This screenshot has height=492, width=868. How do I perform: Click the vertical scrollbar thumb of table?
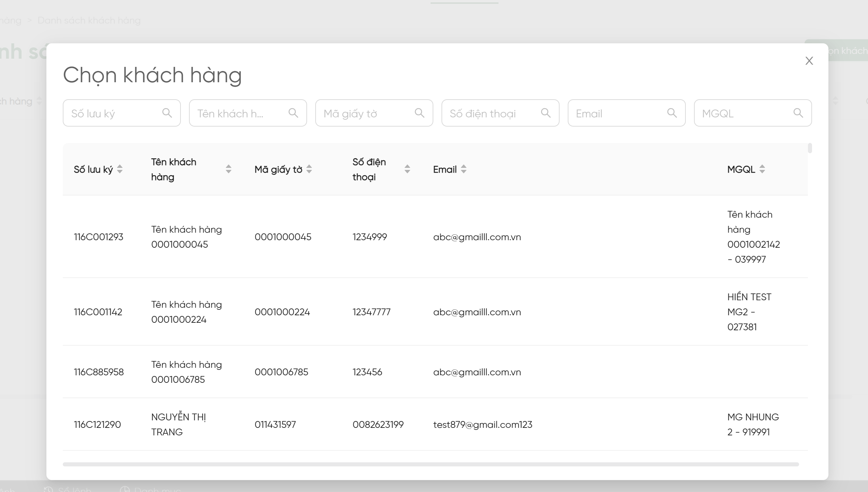(x=810, y=148)
